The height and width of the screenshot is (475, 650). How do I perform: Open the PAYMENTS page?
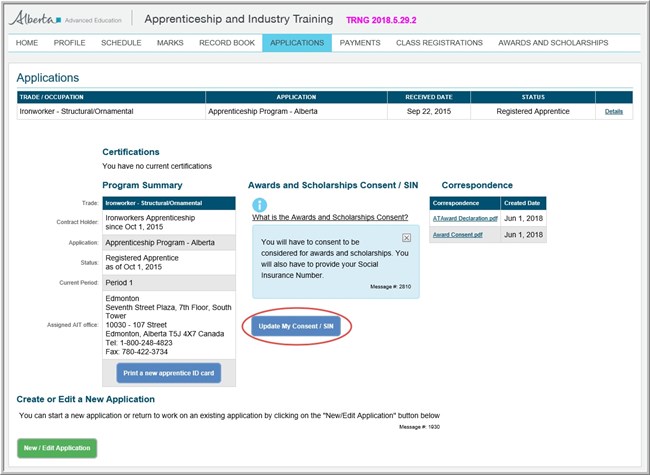360,43
